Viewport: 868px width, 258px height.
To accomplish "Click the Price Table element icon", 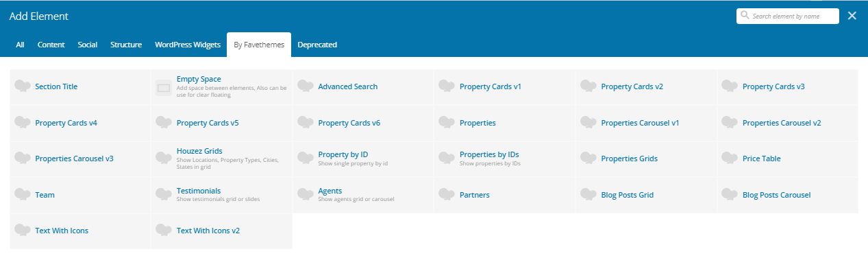I will (730, 159).
